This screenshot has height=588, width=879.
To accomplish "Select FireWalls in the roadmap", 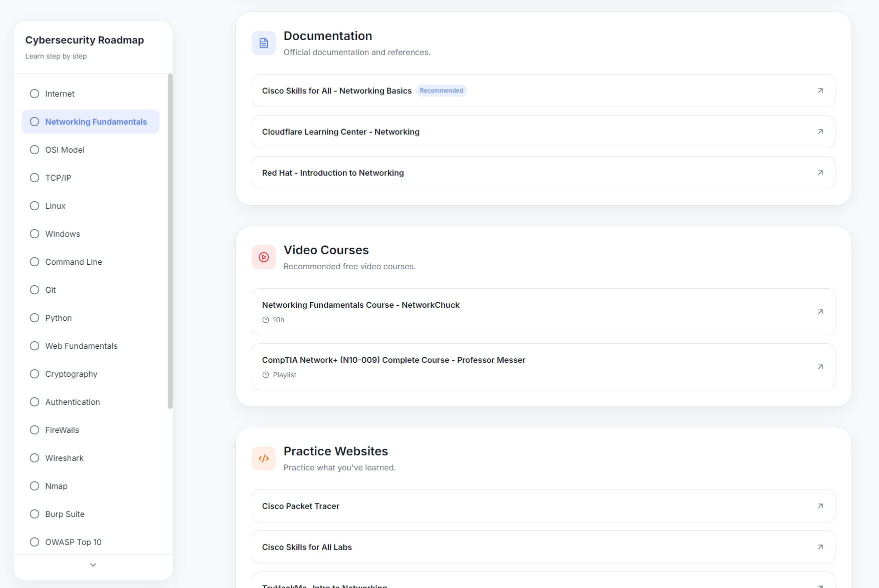I will pyautogui.click(x=91, y=430).
